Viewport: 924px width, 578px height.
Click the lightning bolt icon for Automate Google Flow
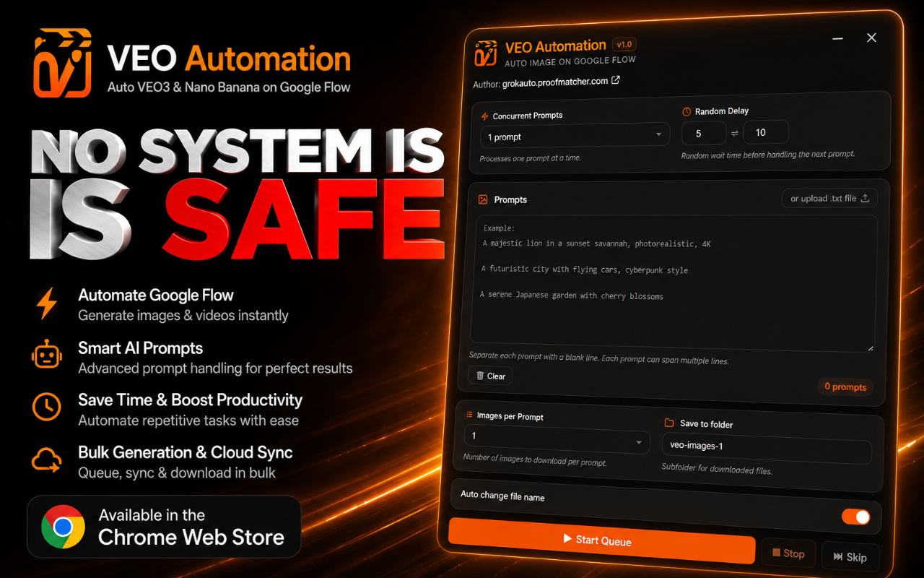point(47,303)
